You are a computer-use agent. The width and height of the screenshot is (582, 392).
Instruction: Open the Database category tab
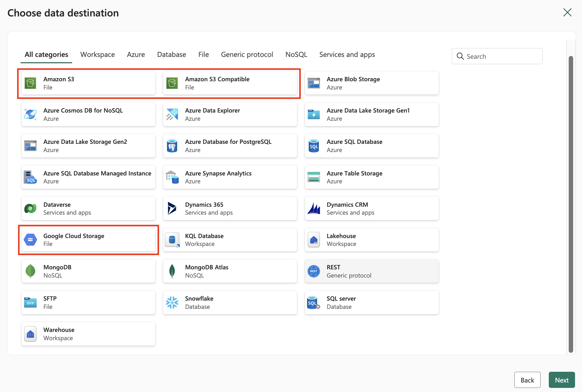172,54
